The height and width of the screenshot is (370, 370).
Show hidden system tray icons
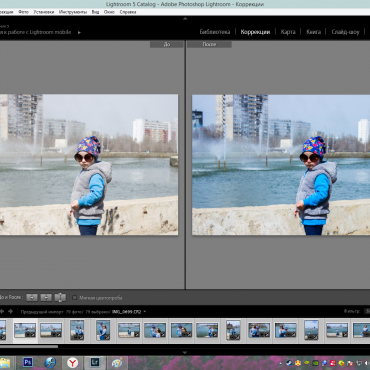(x=280, y=363)
